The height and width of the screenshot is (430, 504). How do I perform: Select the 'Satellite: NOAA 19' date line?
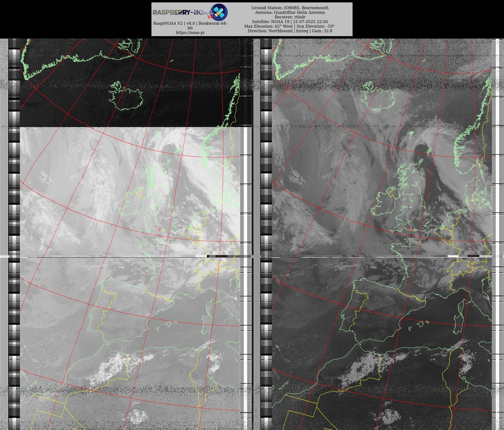[x=290, y=22]
